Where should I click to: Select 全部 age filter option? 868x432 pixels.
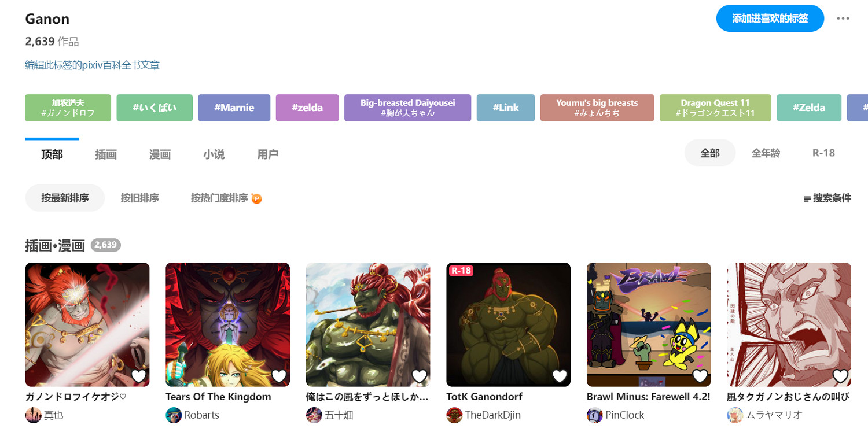pyautogui.click(x=710, y=153)
